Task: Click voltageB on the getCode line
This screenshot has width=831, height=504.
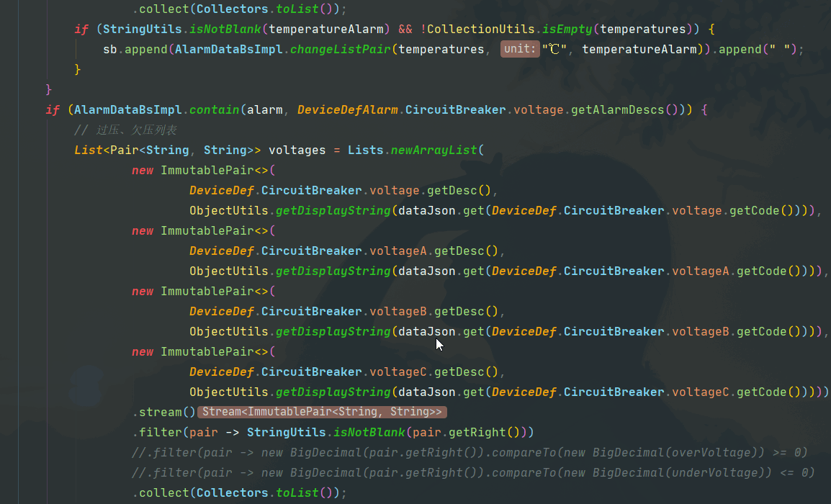Action: 701,331
